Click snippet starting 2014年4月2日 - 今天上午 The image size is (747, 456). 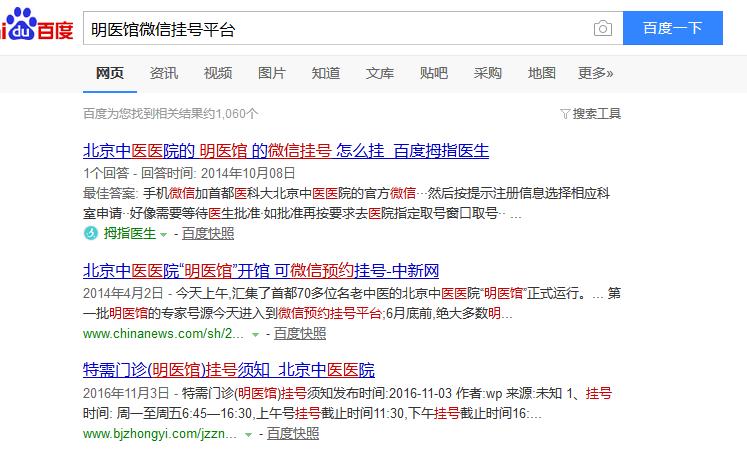[352, 304]
